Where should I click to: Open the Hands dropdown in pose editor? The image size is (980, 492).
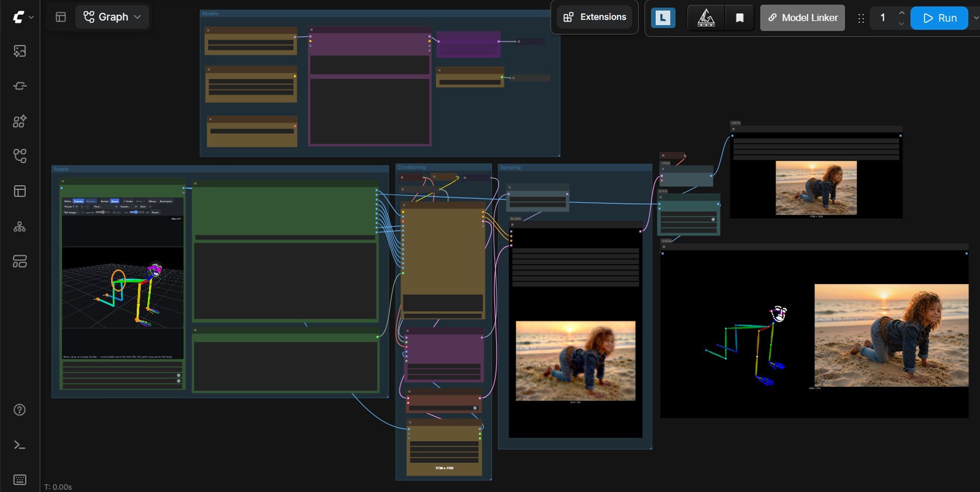pos(129,206)
